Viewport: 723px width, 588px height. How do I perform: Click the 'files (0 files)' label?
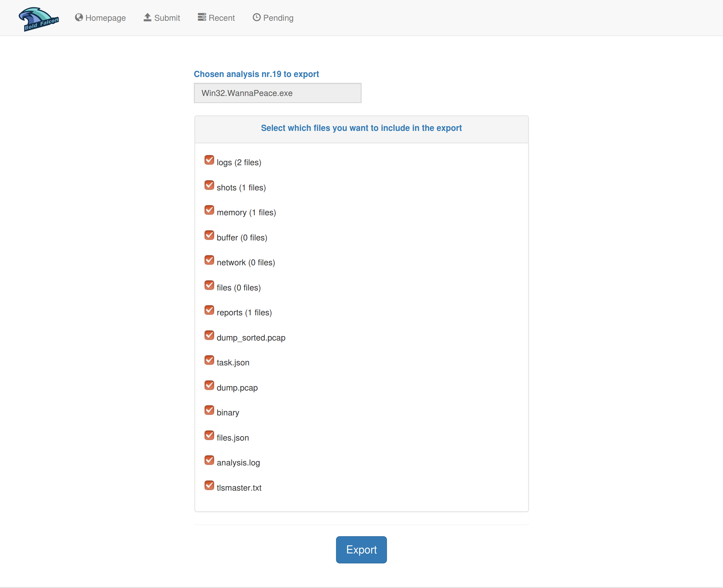coord(239,288)
